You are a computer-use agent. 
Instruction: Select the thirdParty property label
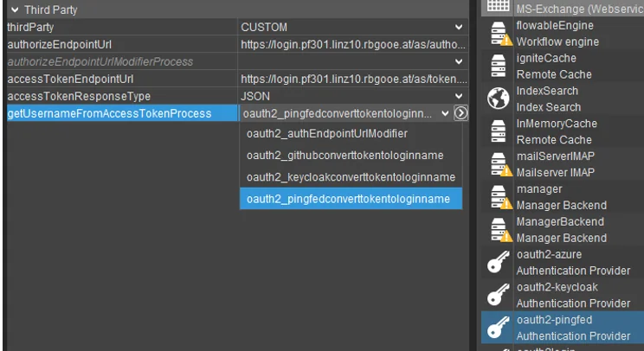click(x=30, y=27)
